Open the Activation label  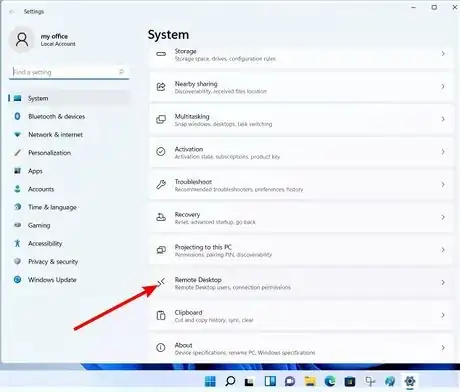point(189,149)
